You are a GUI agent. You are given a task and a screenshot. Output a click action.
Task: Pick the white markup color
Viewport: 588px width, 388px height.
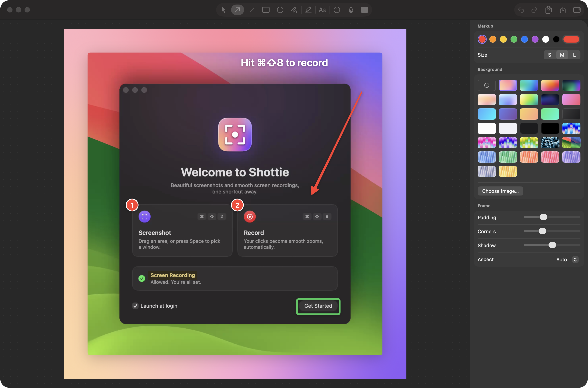tap(546, 39)
